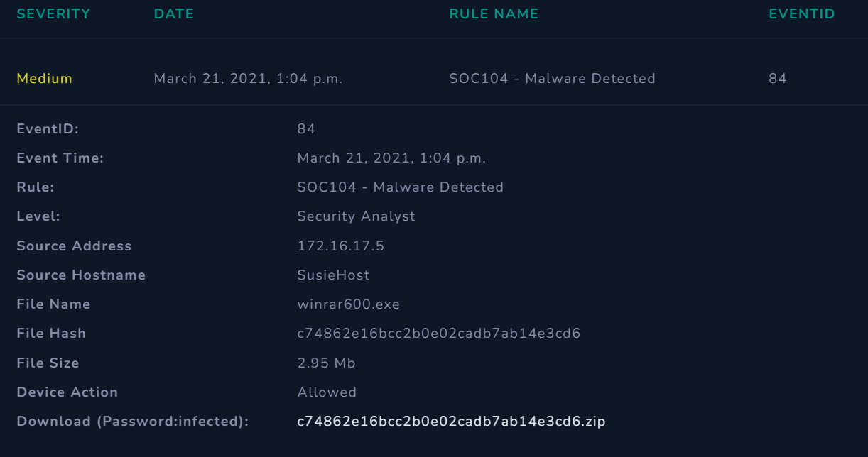Select the winrar600.exe file name
Screen dimensions: 868x457
(348, 304)
